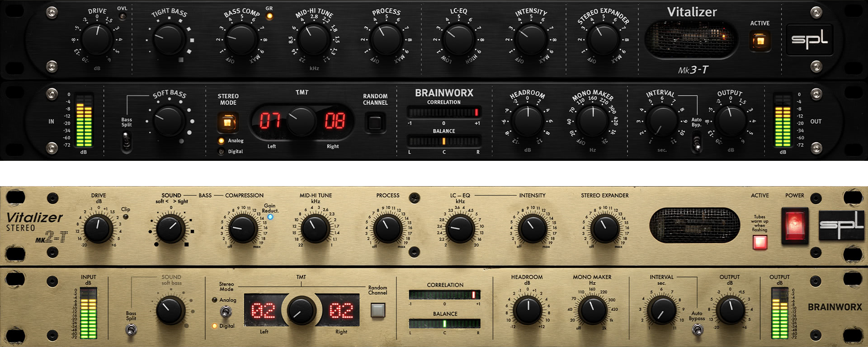Click the SPL logo on Mk3-T
The image size is (868, 347).
[x=809, y=40]
